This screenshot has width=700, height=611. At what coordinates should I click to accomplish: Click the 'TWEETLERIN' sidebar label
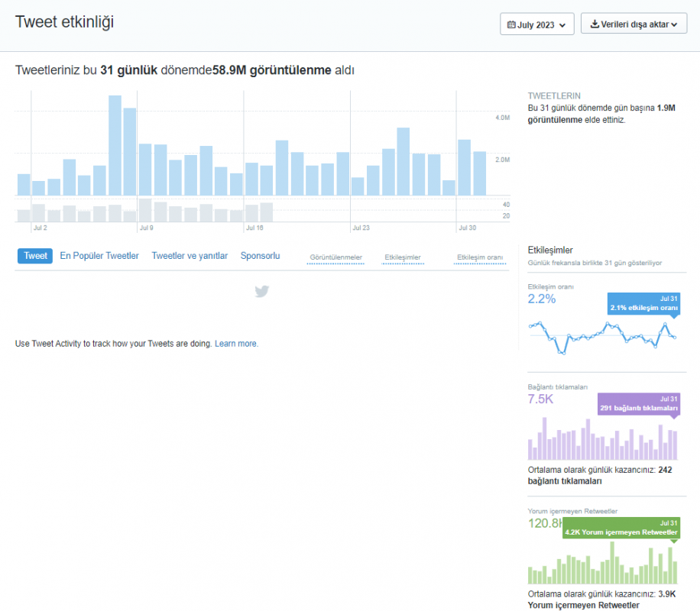(x=554, y=96)
